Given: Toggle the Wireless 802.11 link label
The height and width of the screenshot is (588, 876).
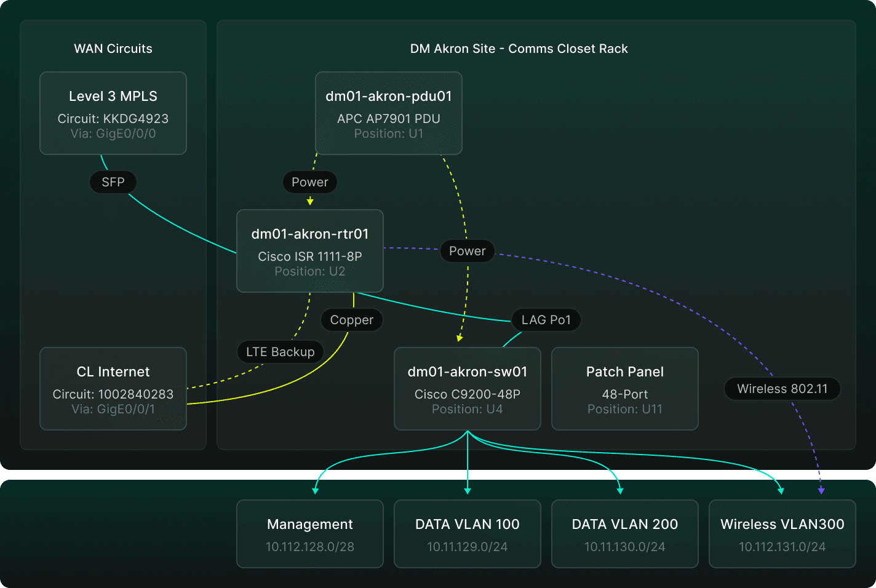Looking at the screenshot, I should pos(782,389).
